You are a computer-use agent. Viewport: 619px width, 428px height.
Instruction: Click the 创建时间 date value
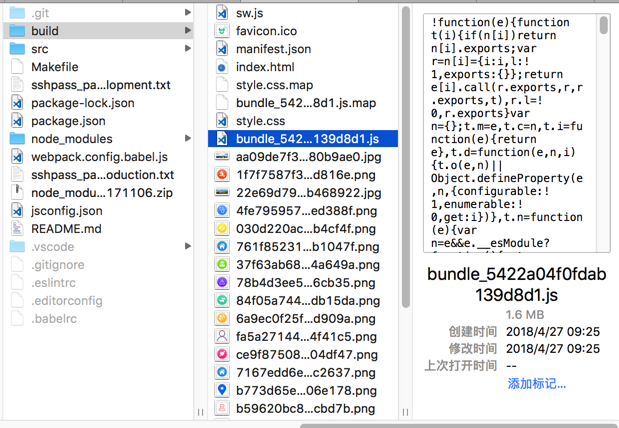[553, 331]
